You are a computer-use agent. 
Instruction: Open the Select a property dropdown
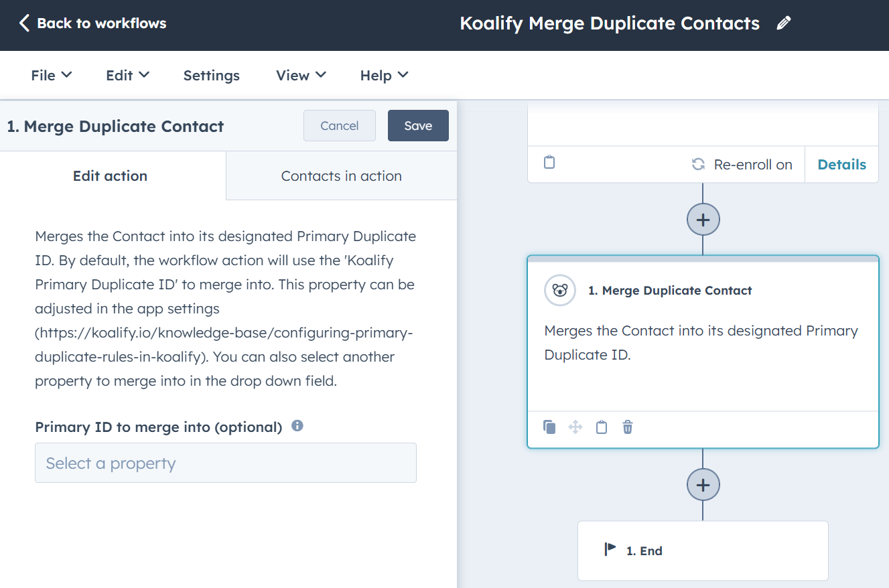(226, 463)
